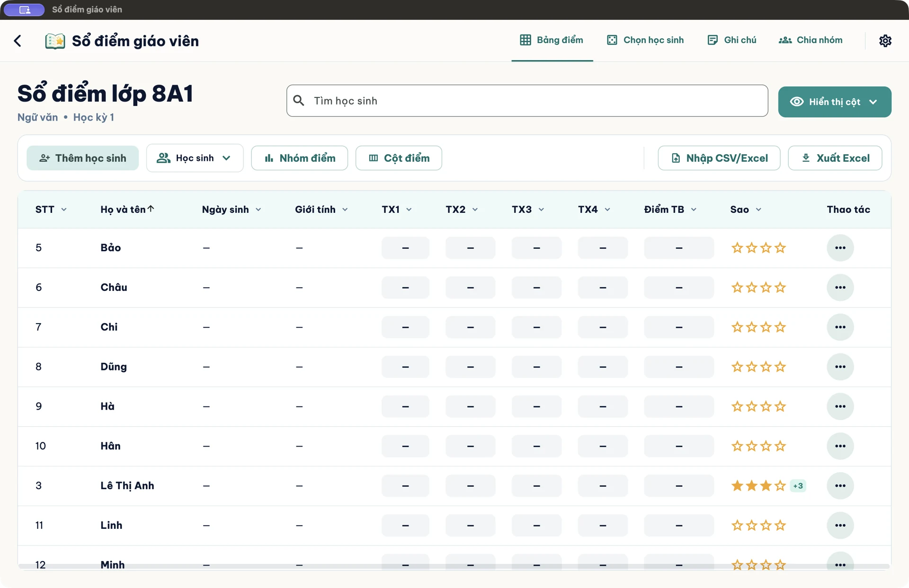Open actions menu for Chi's row

coord(840,327)
